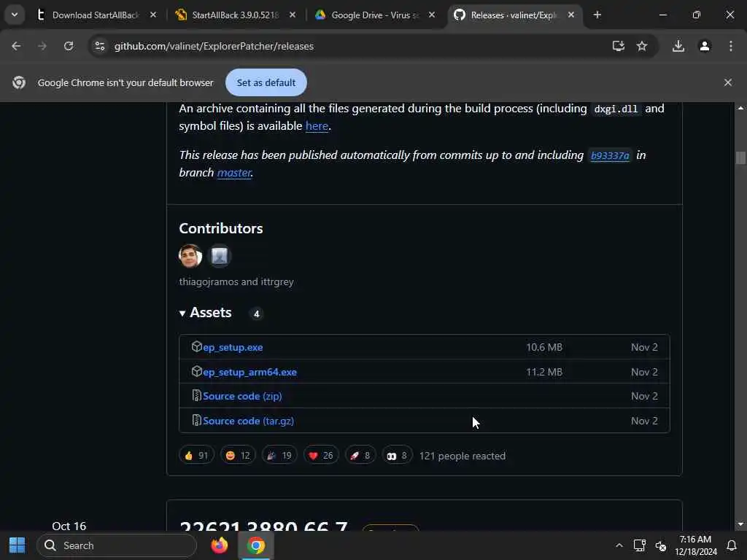Go forward to next page
This screenshot has width=747, height=560.
[x=42, y=46]
